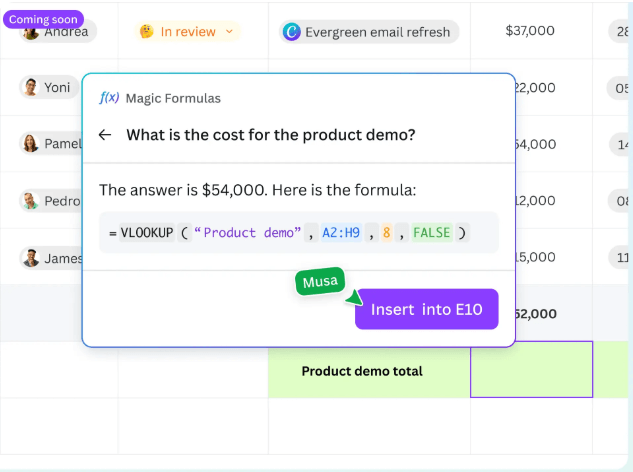Click the VLOOKUP function name in formula
Viewport: 633px width, 472px height.
pyautogui.click(x=147, y=233)
